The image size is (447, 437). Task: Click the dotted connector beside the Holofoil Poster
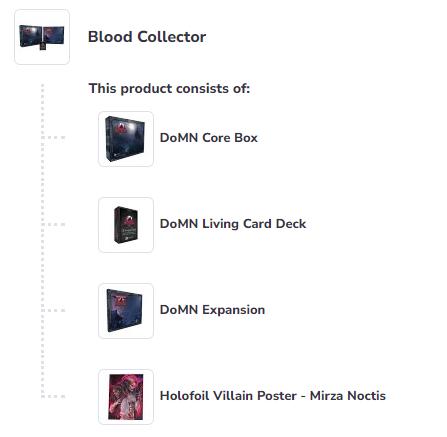[54, 396]
